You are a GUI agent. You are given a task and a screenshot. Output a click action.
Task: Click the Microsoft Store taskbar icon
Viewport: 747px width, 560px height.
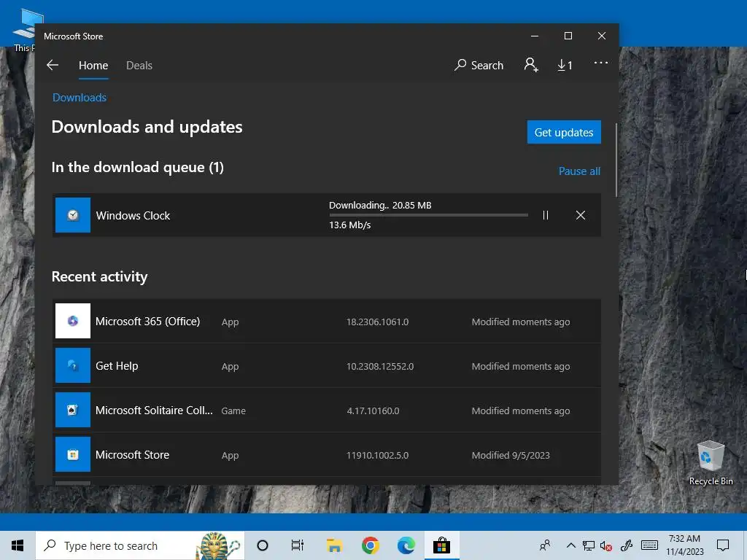point(441,545)
